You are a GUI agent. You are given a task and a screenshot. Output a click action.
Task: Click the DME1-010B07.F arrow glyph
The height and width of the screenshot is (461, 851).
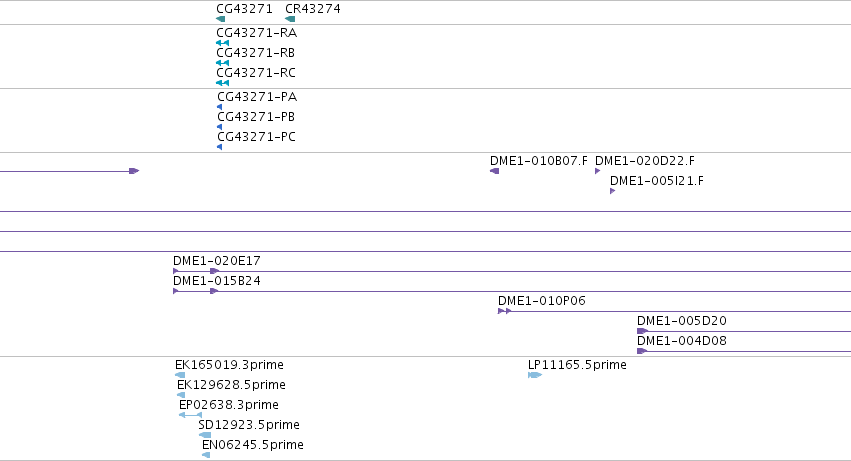pyautogui.click(x=494, y=171)
